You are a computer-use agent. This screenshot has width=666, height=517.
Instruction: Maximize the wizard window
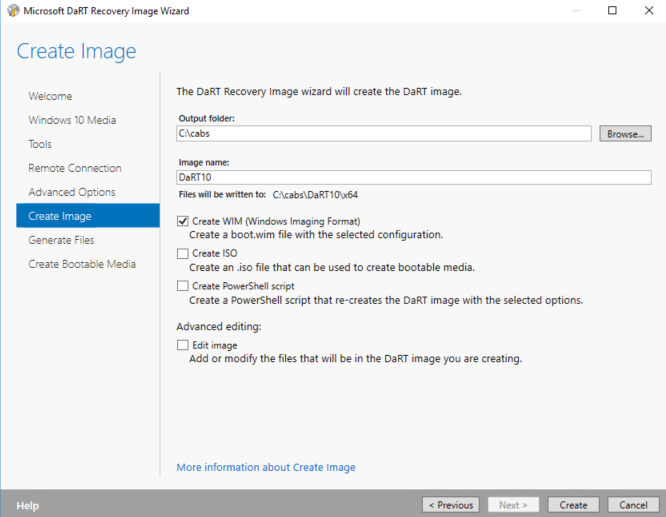[612, 10]
